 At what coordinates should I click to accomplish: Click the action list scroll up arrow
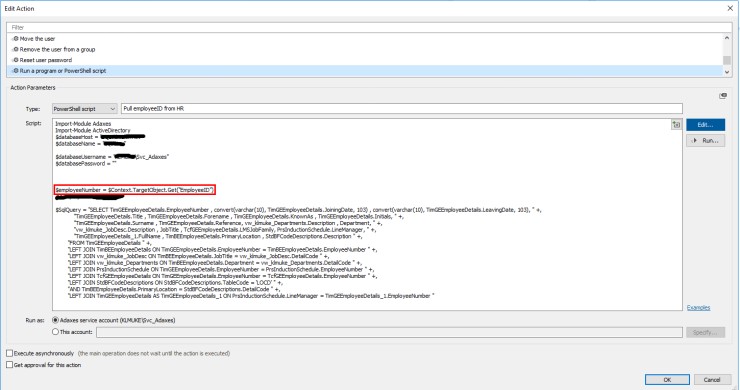tap(727, 38)
